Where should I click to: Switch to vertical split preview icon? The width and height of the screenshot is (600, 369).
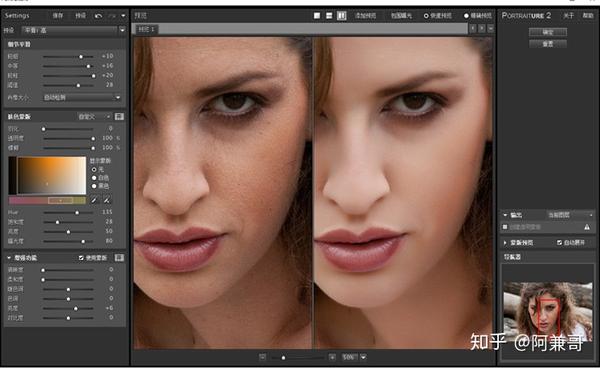pos(341,16)
